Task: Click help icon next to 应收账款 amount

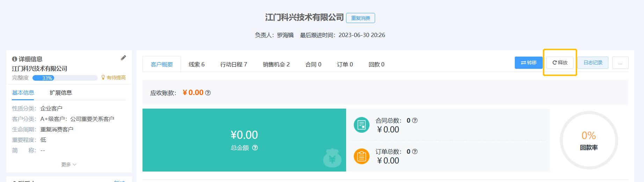Action: (208, 93)
